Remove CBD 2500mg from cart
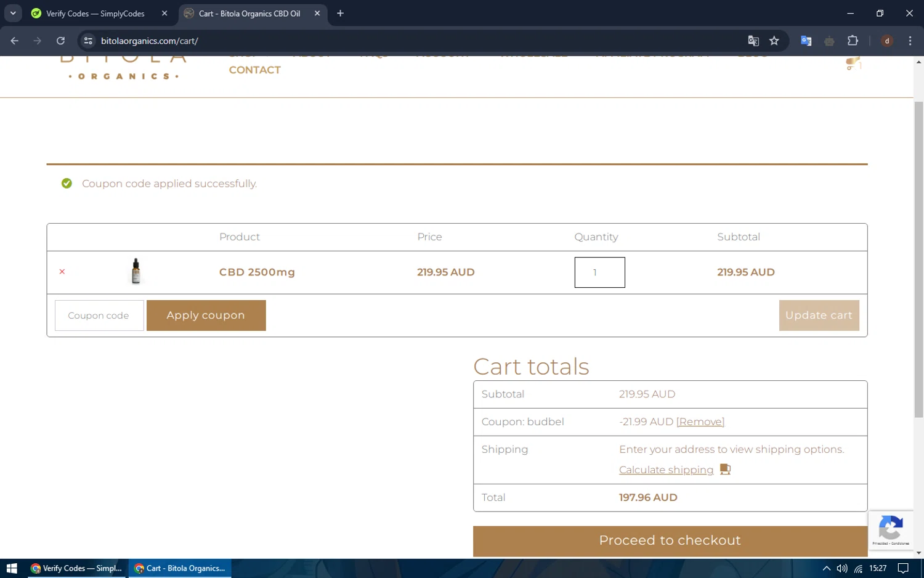The image size is (924, 578). pyautogui.click(x=62, y=272)
